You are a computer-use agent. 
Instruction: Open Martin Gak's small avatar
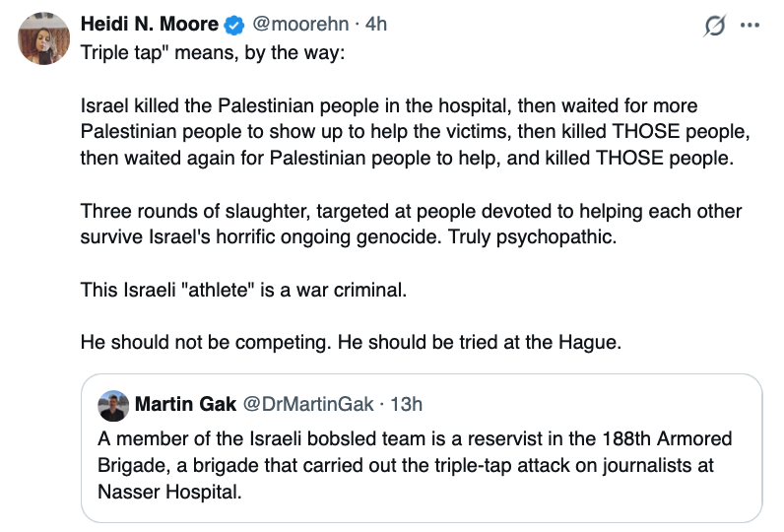[x=111, y=404]
